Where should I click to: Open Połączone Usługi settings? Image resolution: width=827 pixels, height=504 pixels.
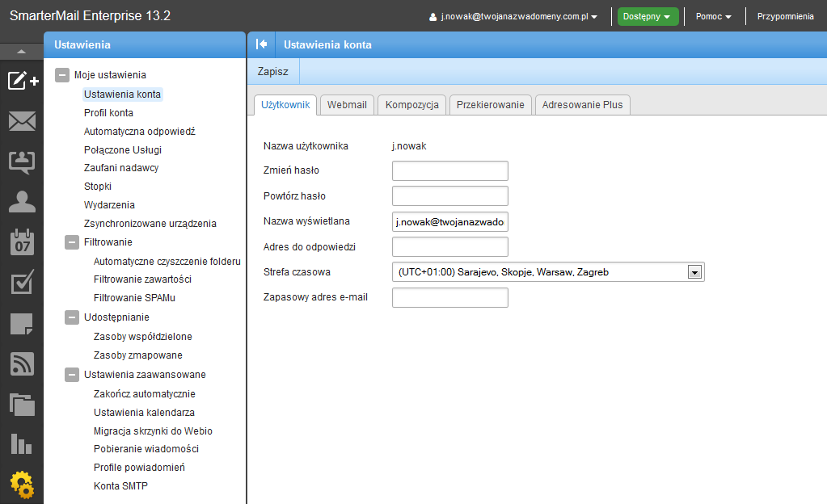123,149
